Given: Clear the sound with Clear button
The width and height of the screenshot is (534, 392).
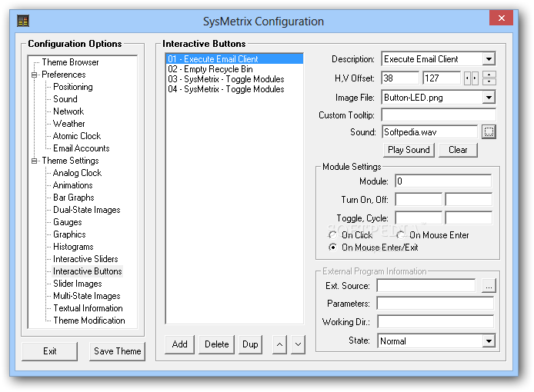Looking at the screenshot, I should pyautogui.click(x=458, y=150).
